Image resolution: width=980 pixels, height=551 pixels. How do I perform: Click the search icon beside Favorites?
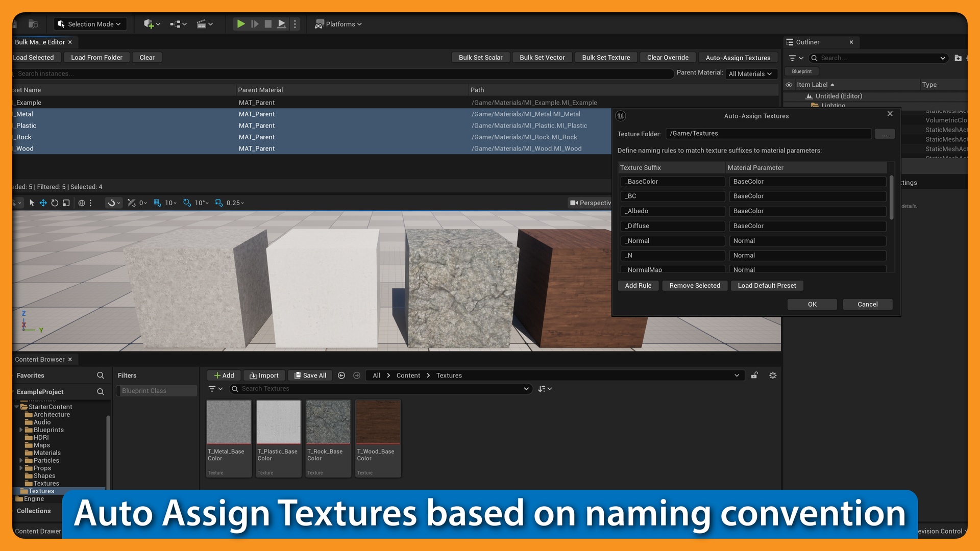(101, 375)
